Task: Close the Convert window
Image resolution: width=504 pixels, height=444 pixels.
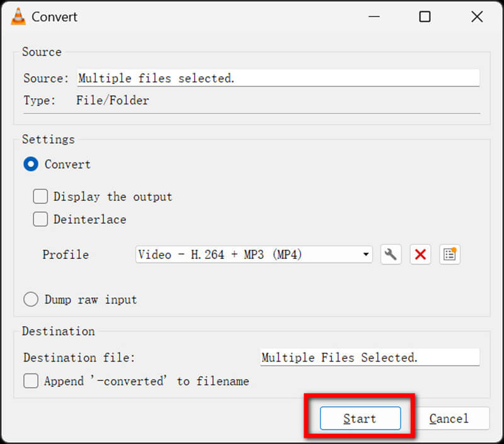Action: pos(478,17)
